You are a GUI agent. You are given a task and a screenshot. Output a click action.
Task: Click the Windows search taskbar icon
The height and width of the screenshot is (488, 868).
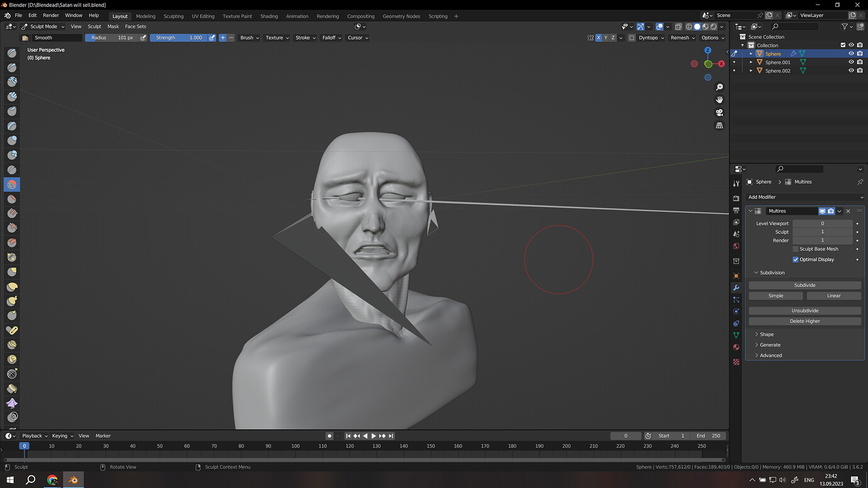pyautogui.click(x=30, y=480)
